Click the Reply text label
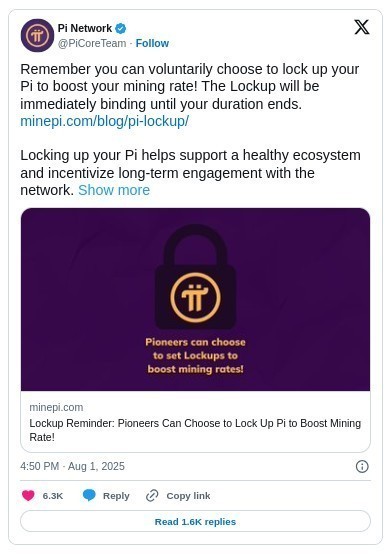The height and width of the screenshot is (554, 388). pyautogui.click(x=116, y=496)
